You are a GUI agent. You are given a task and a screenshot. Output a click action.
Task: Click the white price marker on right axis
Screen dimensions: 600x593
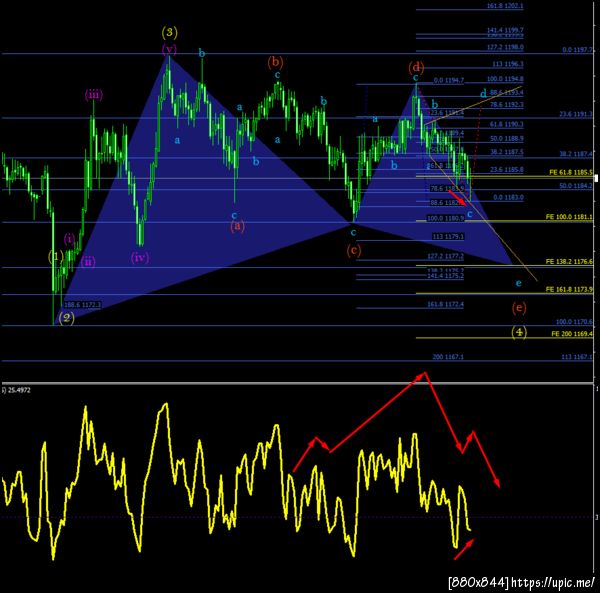pos(595,178)
